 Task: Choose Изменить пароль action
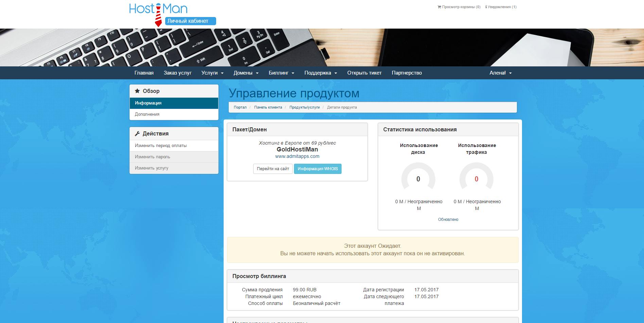tap(174, 157)
